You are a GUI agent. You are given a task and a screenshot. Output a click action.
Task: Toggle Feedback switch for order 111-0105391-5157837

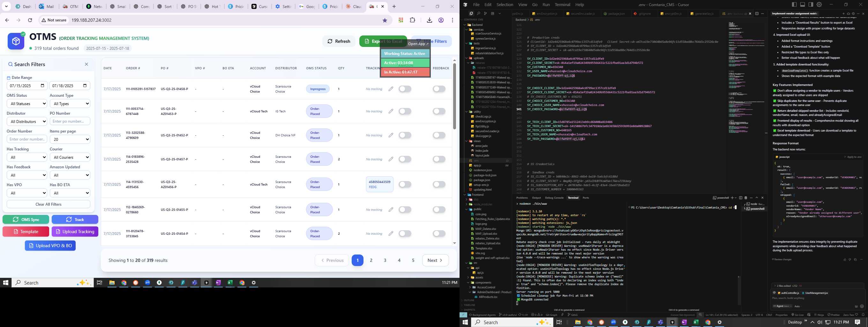point(439,89)
